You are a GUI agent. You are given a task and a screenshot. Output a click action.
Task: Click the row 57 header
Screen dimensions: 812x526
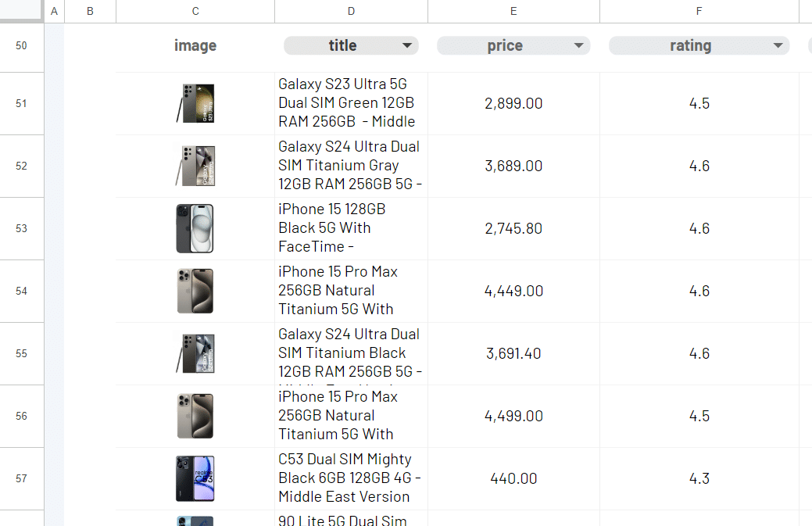pyautogui.click(x=21, y=478)
